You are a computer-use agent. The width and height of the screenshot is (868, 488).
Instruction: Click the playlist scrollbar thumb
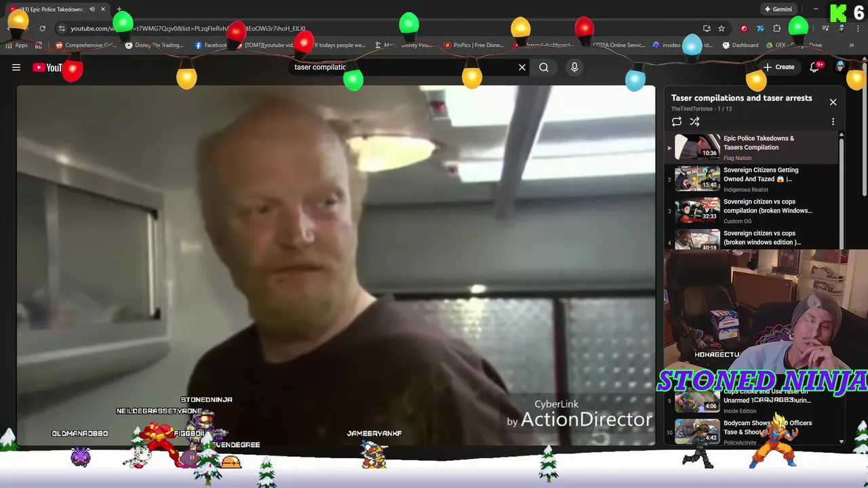point(842,192)
